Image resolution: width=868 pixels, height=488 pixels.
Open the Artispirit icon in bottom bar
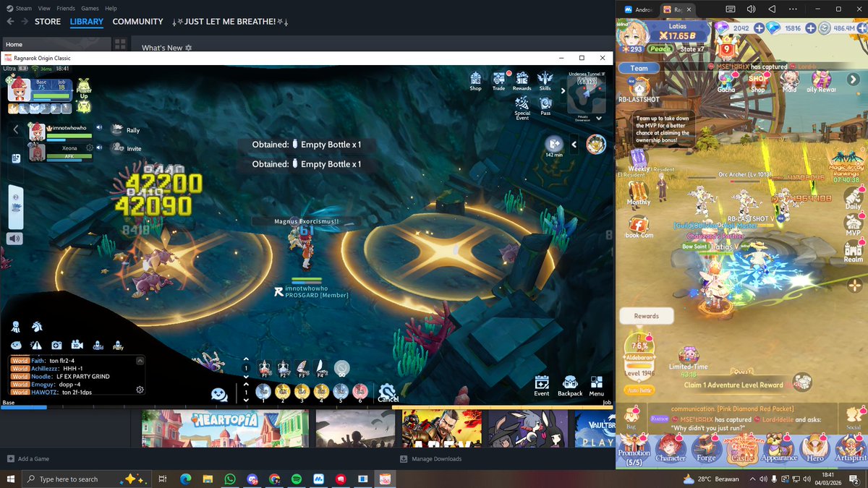click(x=850, y=450)
